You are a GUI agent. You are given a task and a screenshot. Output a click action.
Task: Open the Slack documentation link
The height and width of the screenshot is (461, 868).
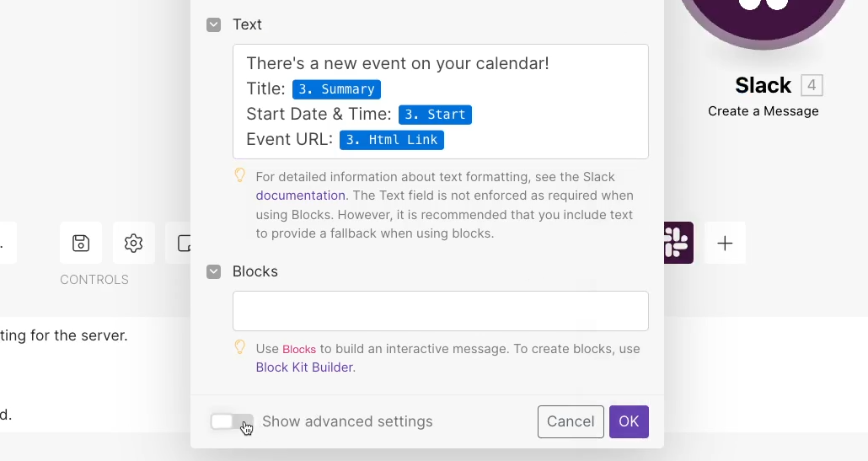(x=301, y=196)
